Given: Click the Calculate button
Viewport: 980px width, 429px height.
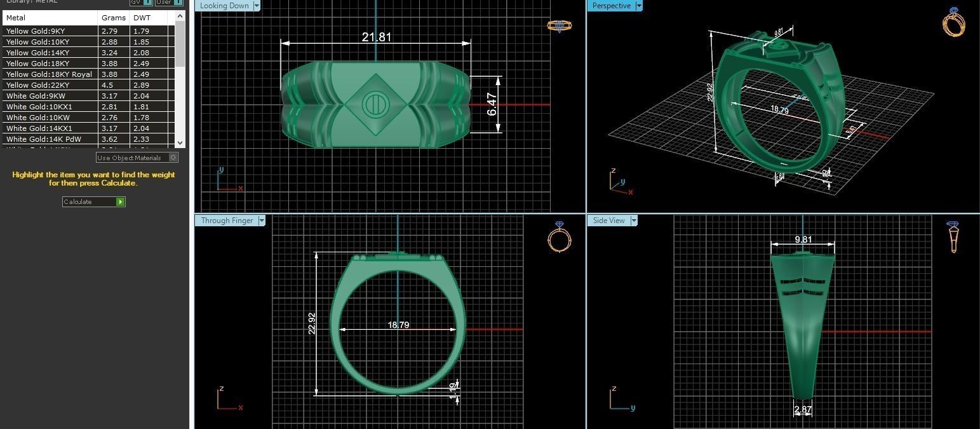Looking at the screenshot, I should coord(94,201).
